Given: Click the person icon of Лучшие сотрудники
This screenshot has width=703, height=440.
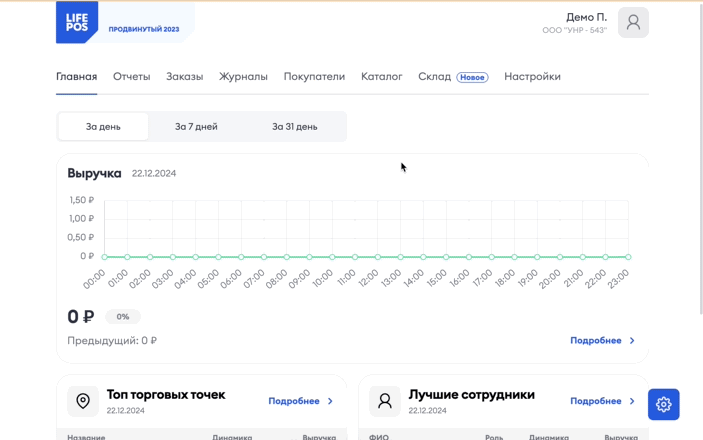Looking at the screenshot, I should click(385, 401).
